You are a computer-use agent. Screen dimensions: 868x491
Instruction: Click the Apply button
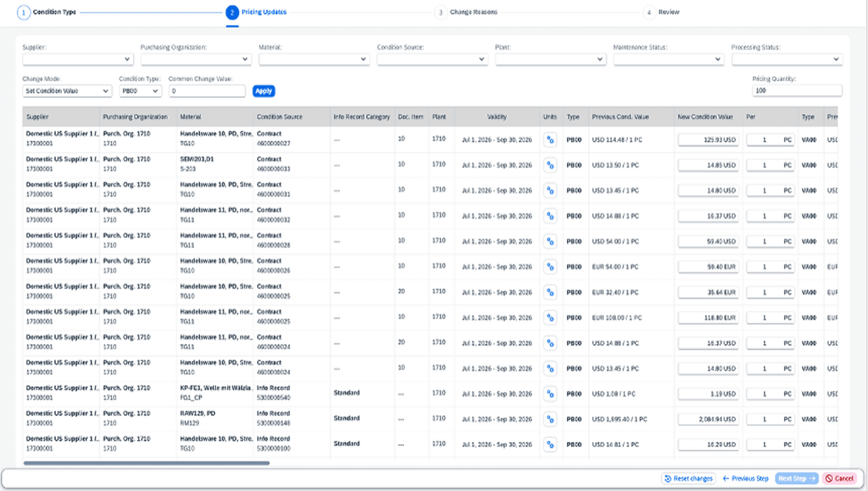pos(264,91)
